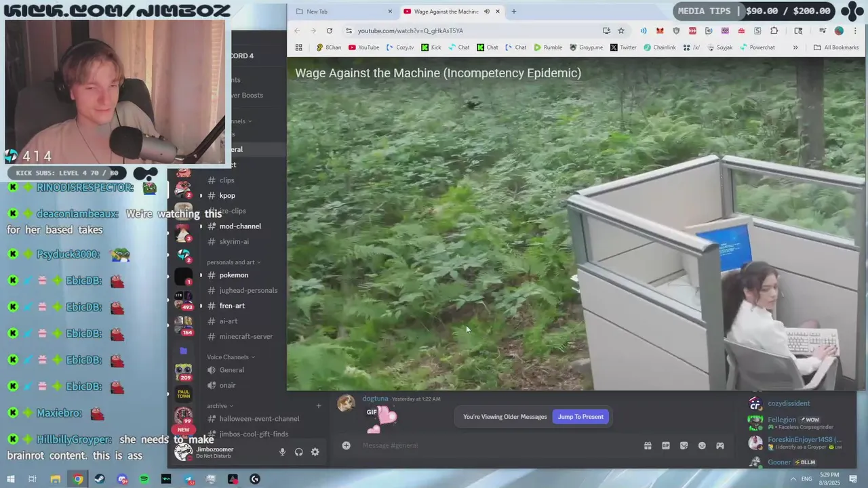Open File Explorer from the taskbar
Screen dimensions: 868x488
click(x=56, y=479)
